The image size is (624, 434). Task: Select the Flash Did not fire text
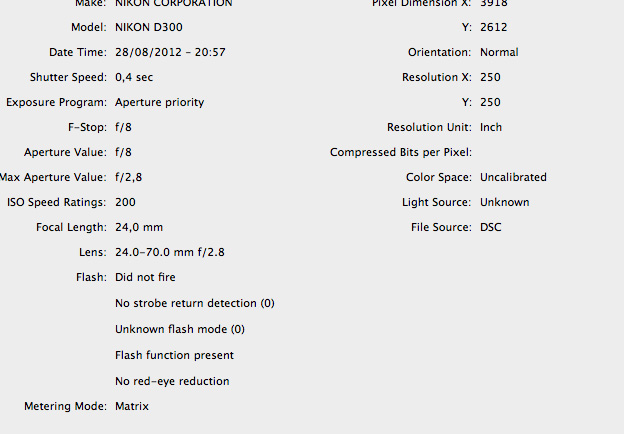coord(145,277)
